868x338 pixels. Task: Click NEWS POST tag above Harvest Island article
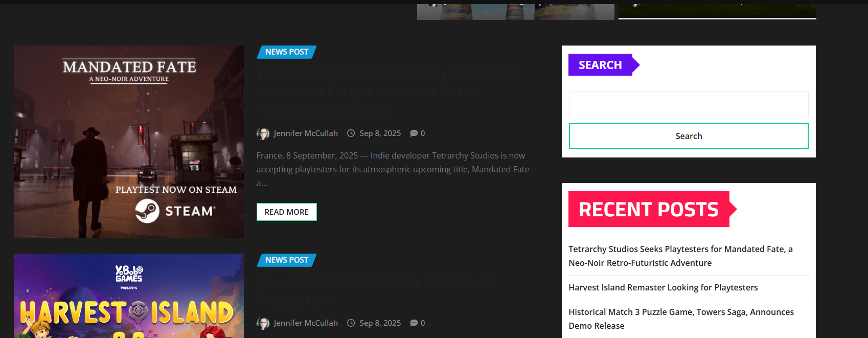pos(287,260)
